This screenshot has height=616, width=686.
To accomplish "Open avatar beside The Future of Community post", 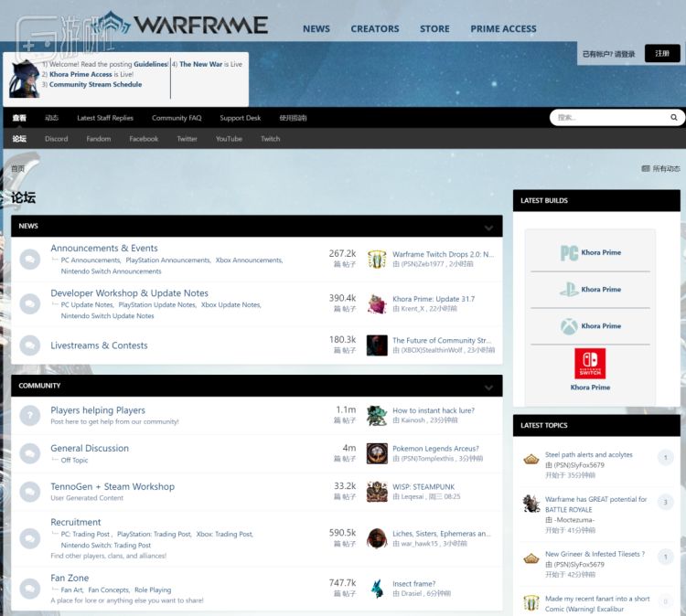I will pyautogui.click(x=377, y=345).
